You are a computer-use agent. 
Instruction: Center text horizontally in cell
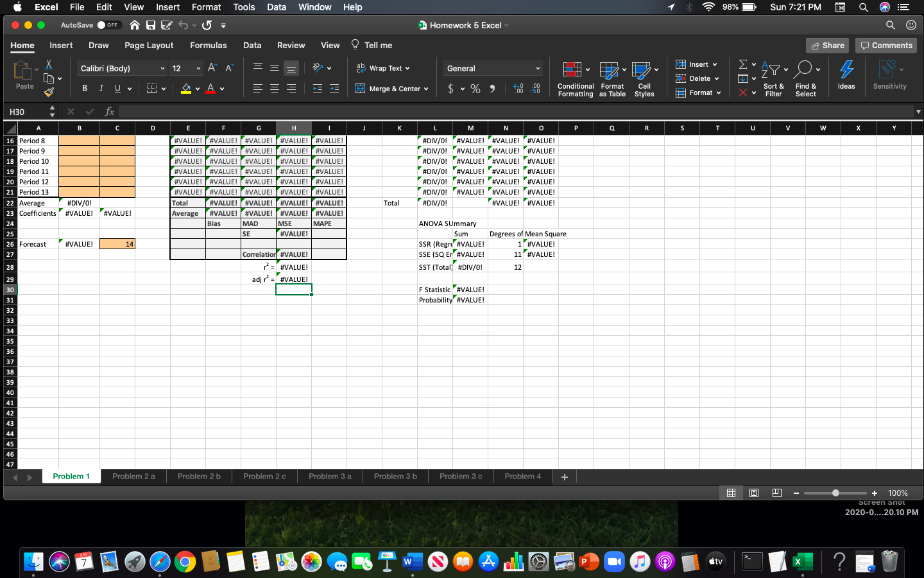point(275,89)
